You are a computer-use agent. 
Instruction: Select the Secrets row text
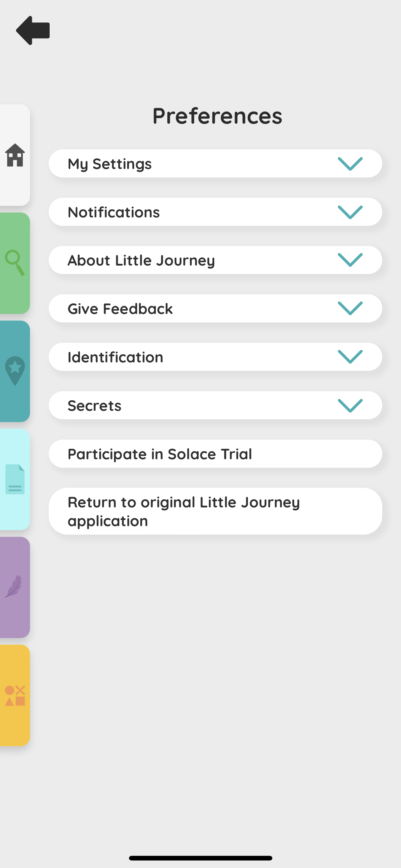pos(95,405)
